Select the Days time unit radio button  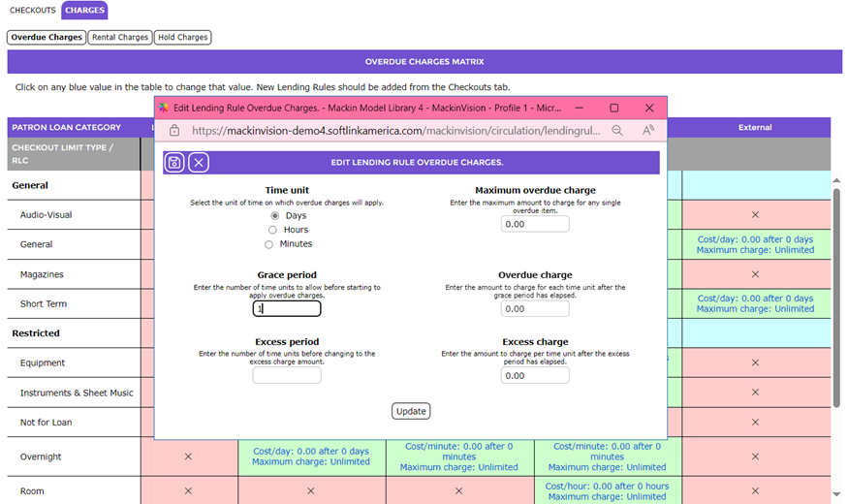tap(274, 216)
